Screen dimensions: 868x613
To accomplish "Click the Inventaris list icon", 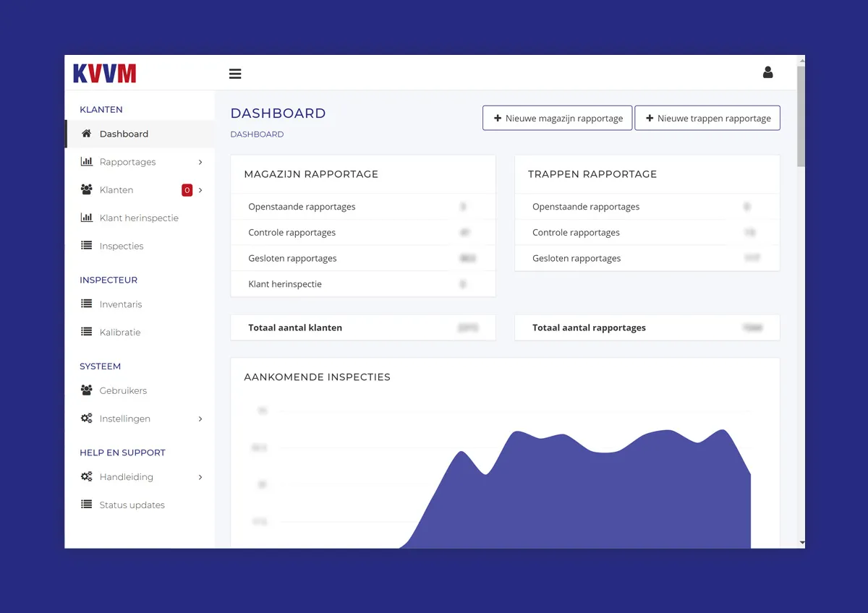I will [x=86, y=304].
